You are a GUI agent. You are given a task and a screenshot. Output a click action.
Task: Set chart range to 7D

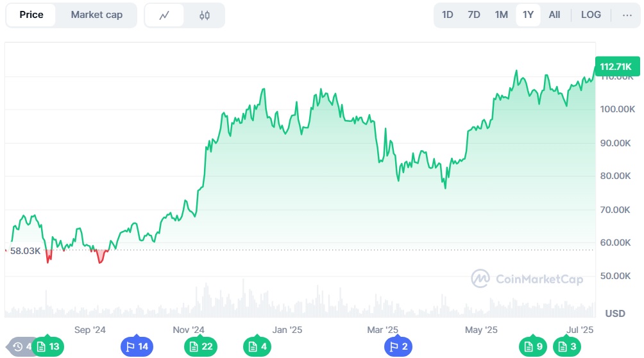coord(474,15)
